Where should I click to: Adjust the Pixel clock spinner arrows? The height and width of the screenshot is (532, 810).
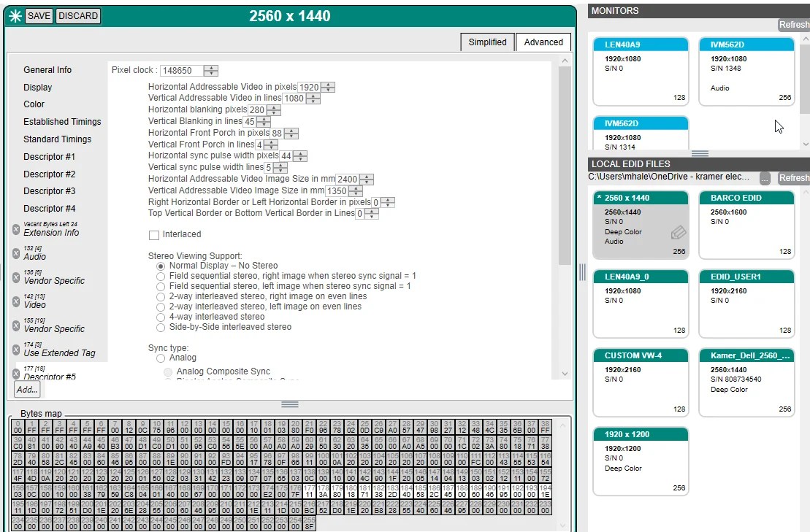[x=211, y=70]
